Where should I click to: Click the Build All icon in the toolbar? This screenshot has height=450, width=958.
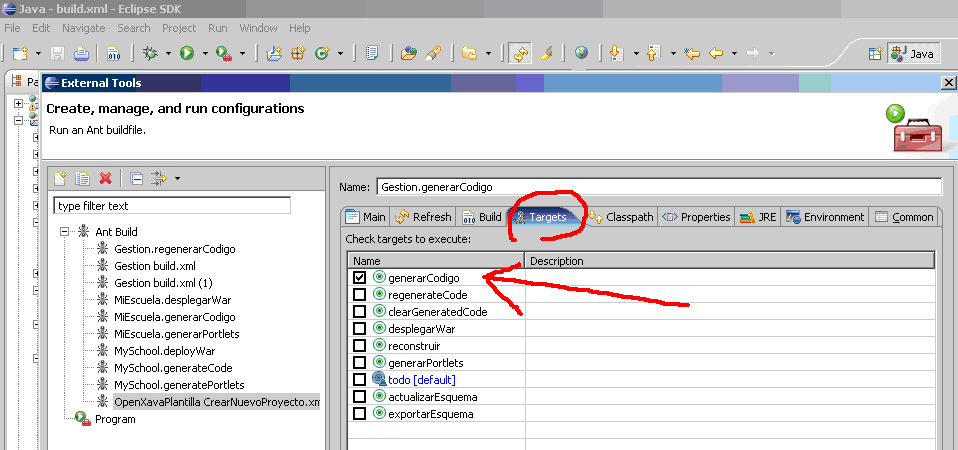click(114, 54)
